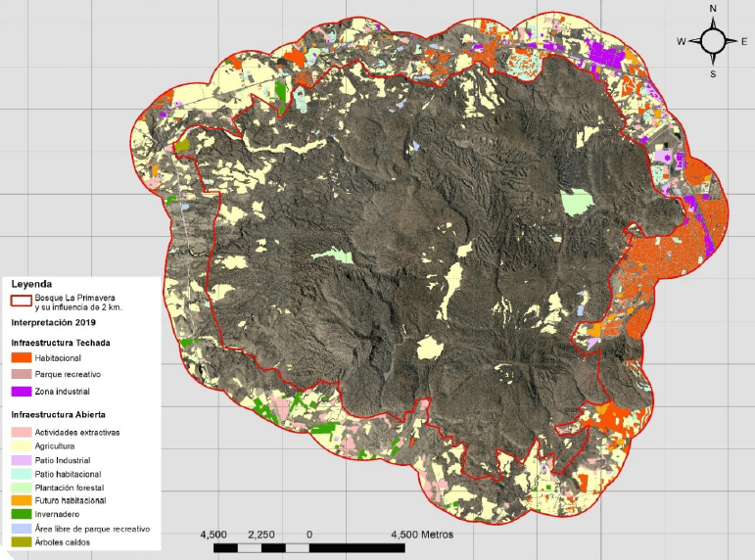Click the N letter on the compass

click(x=713, y=9)
